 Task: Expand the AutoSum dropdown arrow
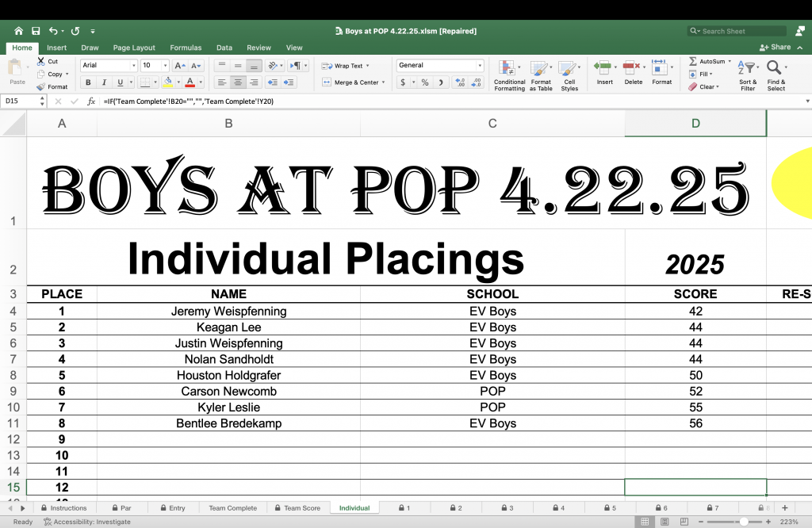click(x=730, y=61)
